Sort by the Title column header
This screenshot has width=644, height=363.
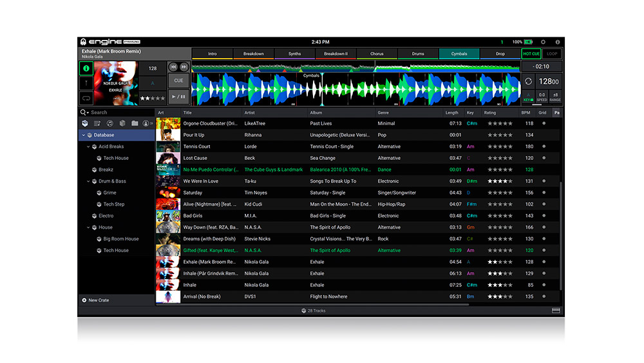pyautogui.click(x=211, y=113)
